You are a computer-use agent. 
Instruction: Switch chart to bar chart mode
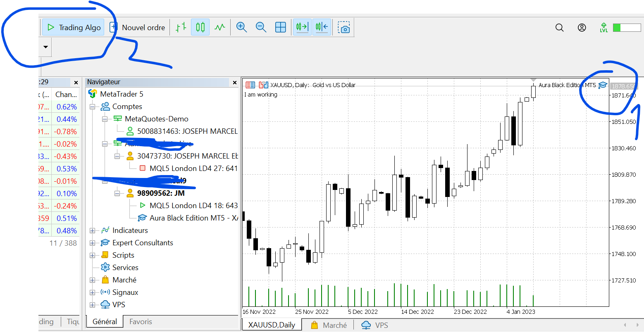pos(181,28)
